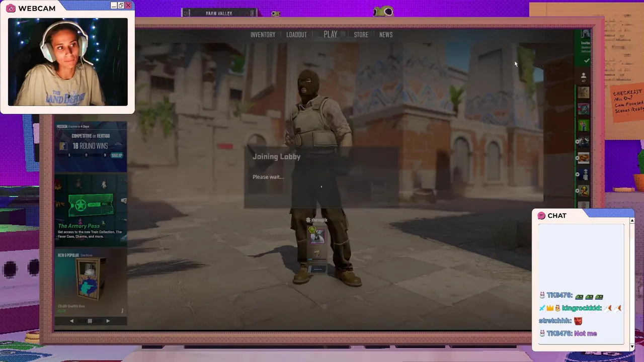Open The Armory Pass promotion banner
This screenshot has width=644, height=362.
91,210
